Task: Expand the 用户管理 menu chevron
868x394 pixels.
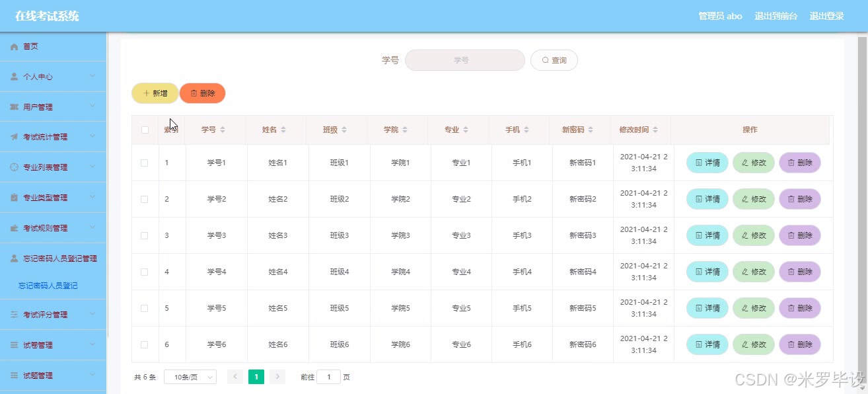Action: (93, 106)
